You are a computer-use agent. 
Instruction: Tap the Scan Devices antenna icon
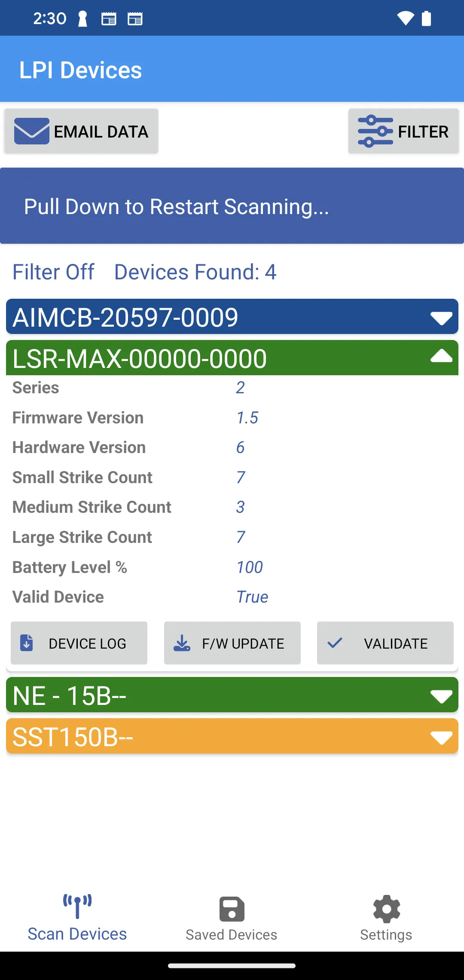pyautogui.click(x=77, y=906)
